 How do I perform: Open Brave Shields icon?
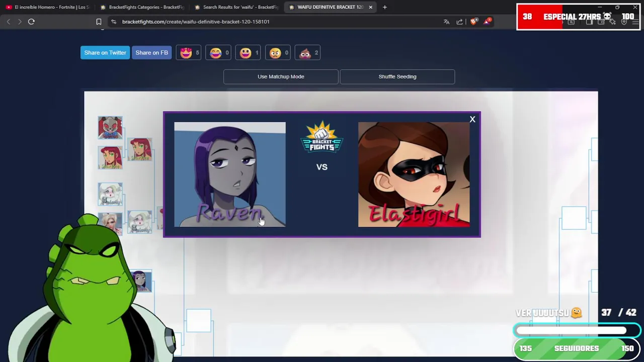point(473,22)
